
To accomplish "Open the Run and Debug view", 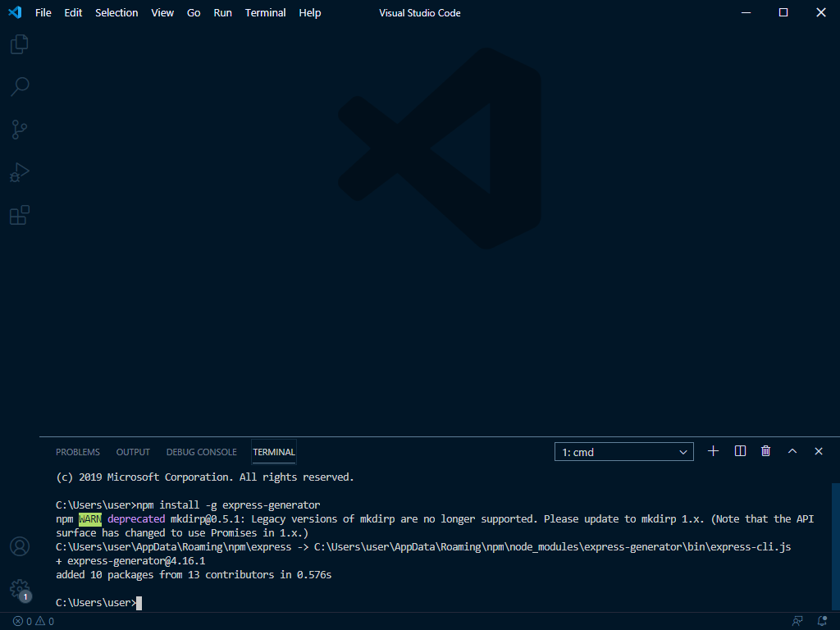I will pos(20,172).
